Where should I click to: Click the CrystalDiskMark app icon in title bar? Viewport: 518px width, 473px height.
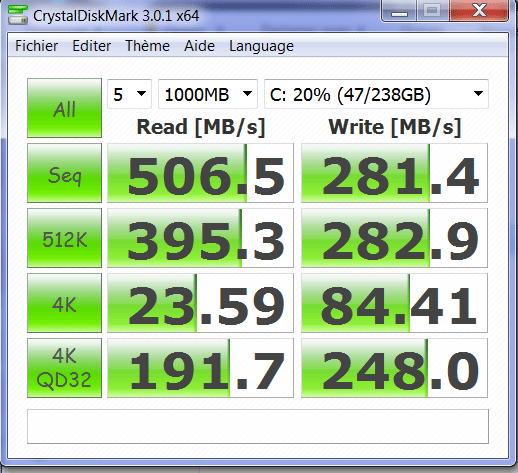[x=18, y=15]
